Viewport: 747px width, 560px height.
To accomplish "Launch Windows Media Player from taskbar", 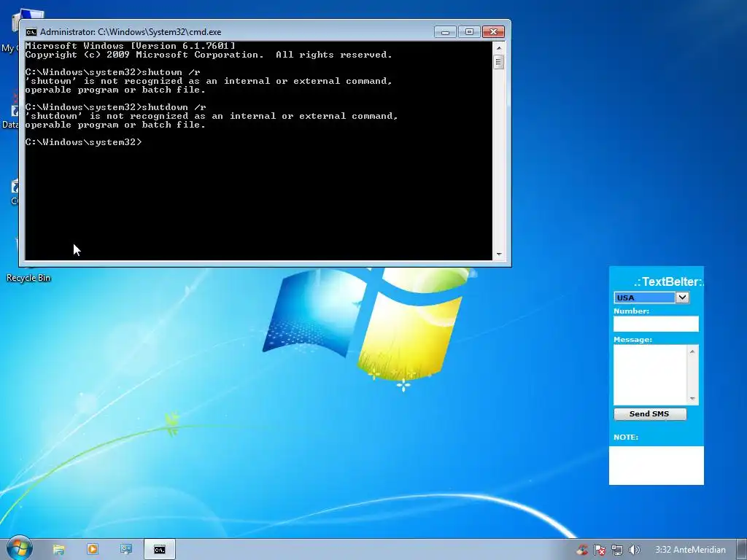I will pos(93,549).
